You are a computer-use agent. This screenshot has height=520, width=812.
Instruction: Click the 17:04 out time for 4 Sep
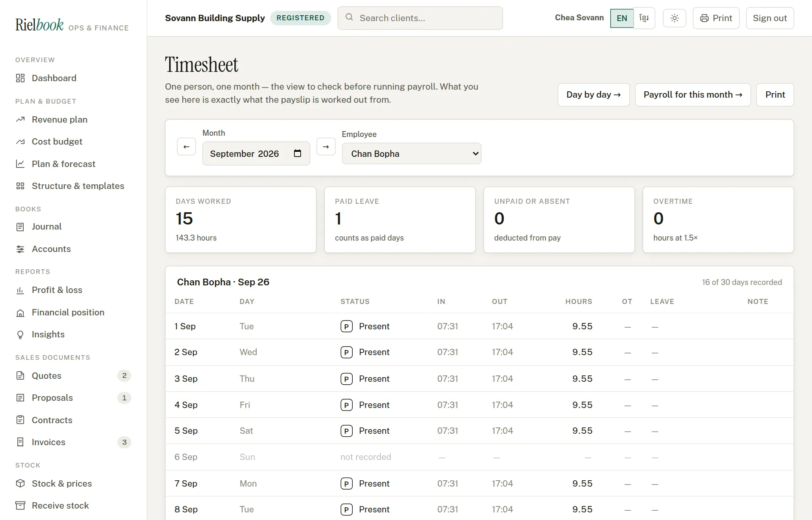coord(502,405)
